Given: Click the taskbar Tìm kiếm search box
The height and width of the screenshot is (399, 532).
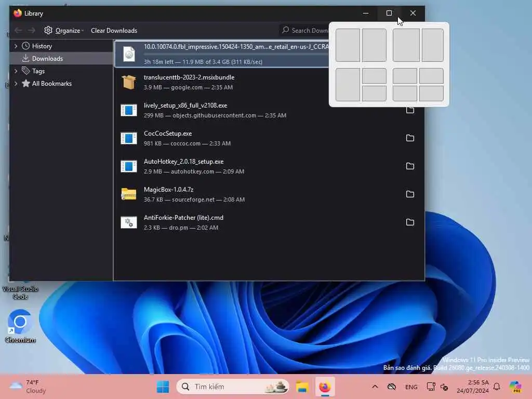Looking at the screenshot, I should 233,387.
